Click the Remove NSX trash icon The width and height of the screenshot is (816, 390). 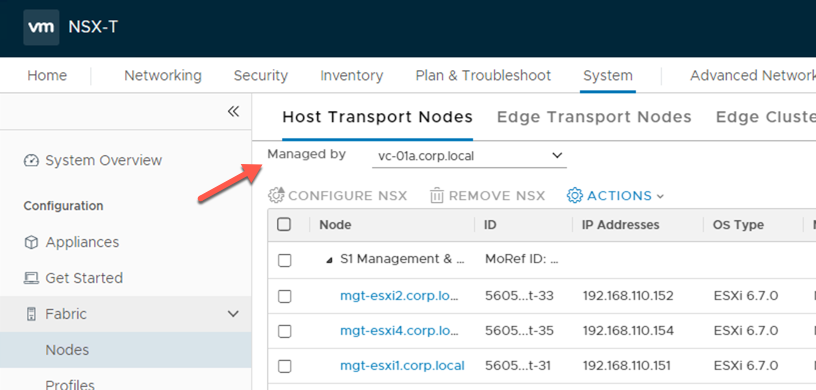click(437, 196)
